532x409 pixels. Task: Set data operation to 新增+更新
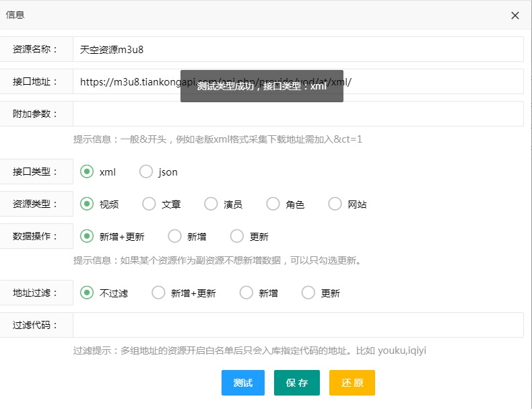[x=87, y=236]
